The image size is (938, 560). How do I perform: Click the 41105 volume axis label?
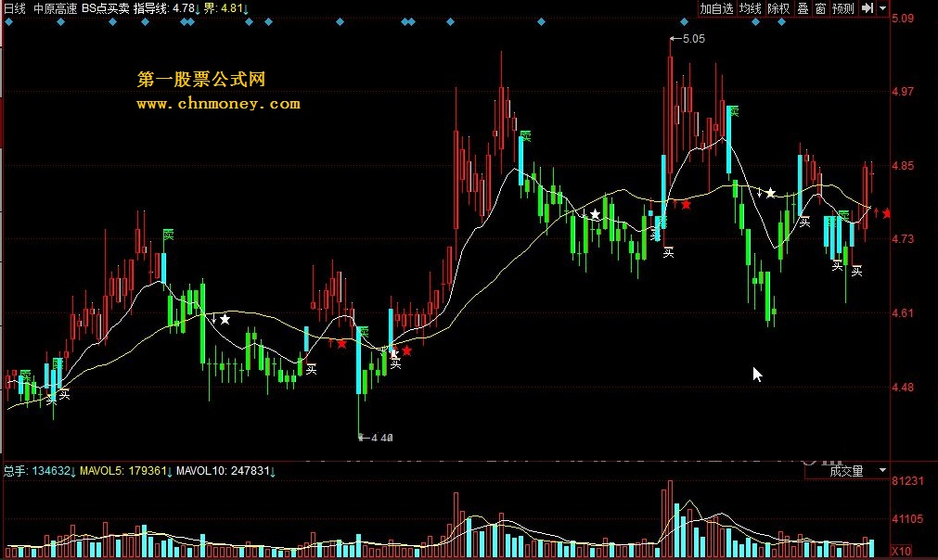[x=907, y=519]
